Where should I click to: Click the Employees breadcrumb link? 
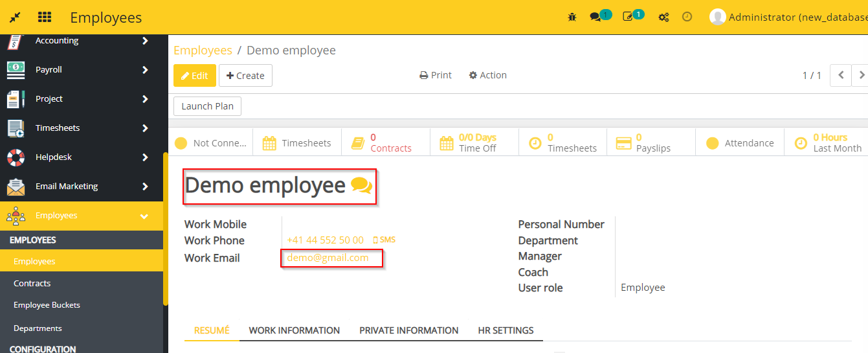pos(203,51)
